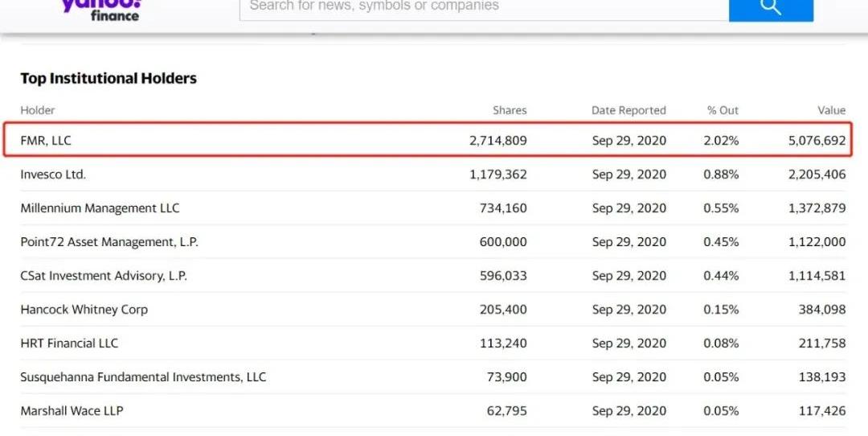Click the Top Institutional Holders heading
This screenshot has width=868, height=436.
[108, 79]
